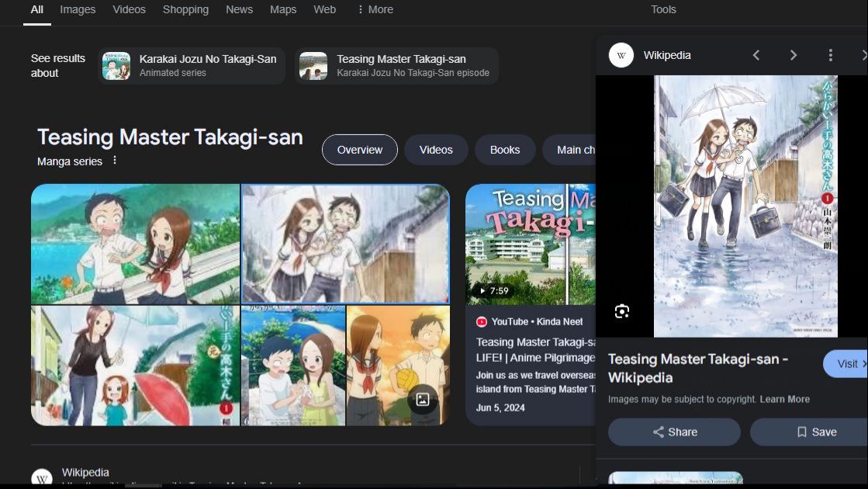Go to next image in viewer
The image size is (868, 489).
coord(794,55)
